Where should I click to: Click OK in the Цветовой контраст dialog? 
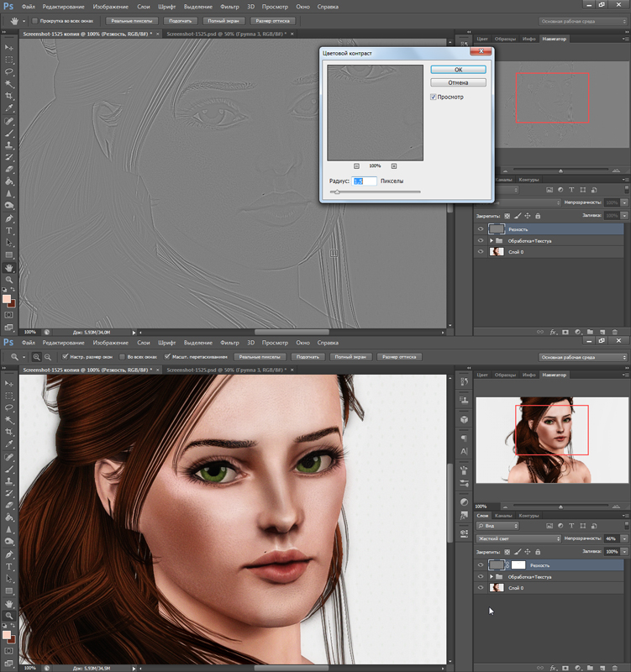458,70
